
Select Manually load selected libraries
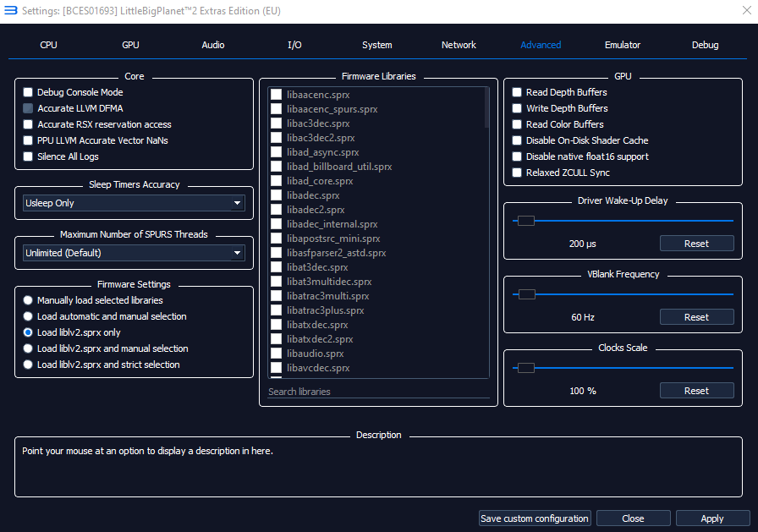[28, 300]
